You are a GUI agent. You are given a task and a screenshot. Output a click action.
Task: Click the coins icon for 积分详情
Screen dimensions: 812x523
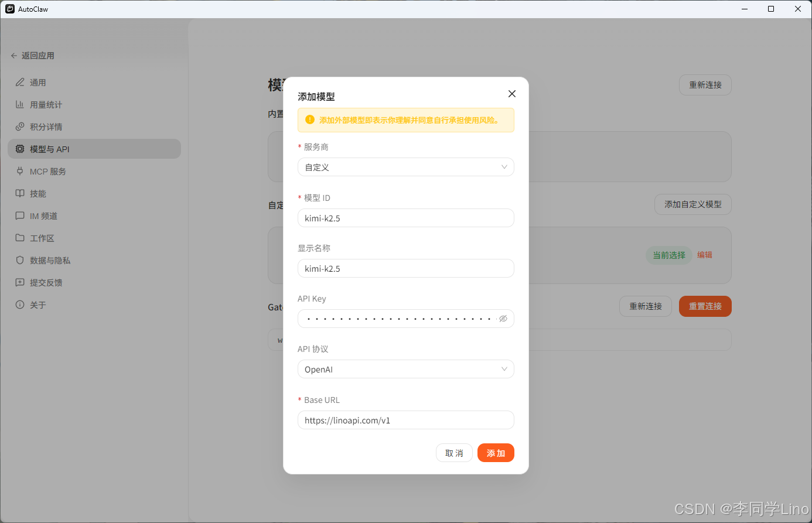point(20,127)
